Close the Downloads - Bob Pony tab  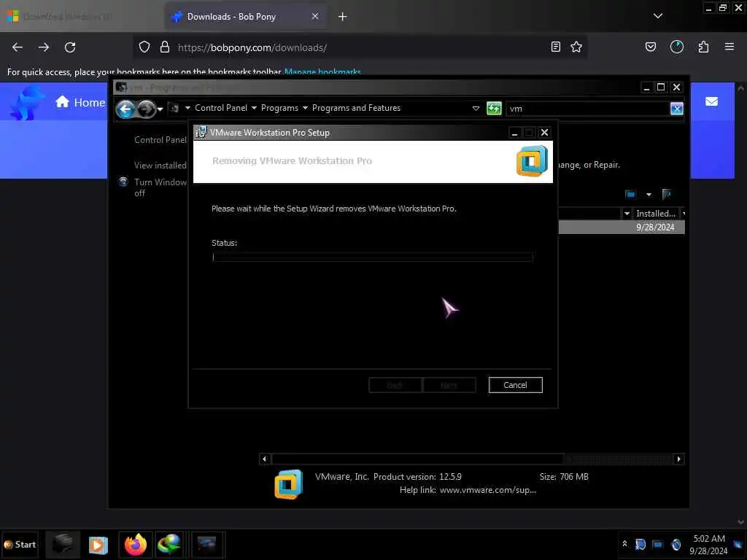point(315,16)
